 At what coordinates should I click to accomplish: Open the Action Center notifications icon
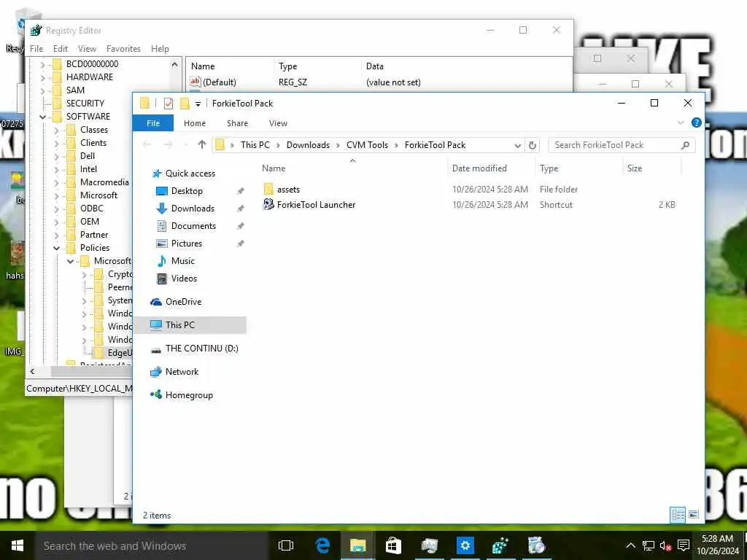[x=683, y=545]
